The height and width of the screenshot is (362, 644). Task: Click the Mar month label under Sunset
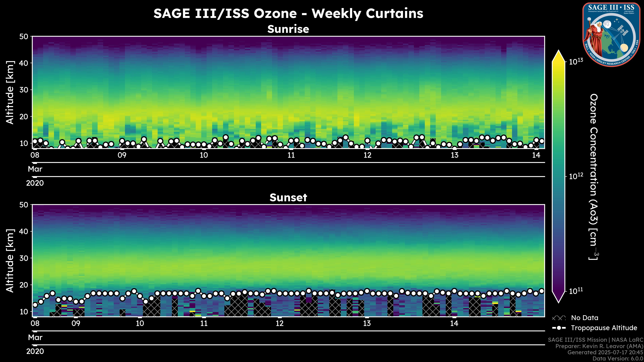coord(35,338)
